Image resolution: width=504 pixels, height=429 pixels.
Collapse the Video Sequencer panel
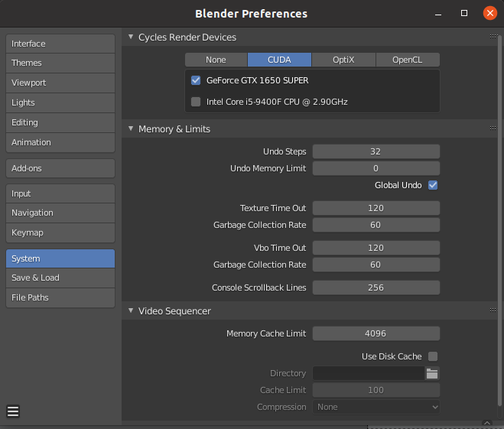pos(131,310)
